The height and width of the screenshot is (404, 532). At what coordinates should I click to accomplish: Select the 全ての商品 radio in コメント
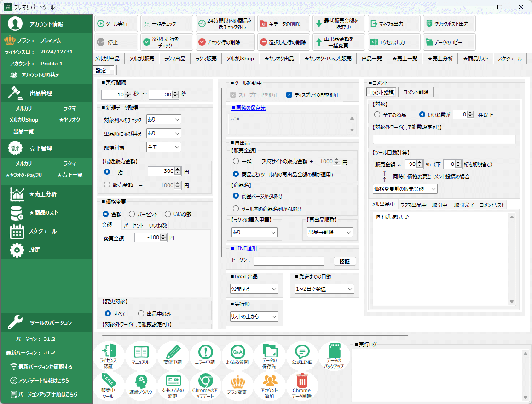(377, 115)
